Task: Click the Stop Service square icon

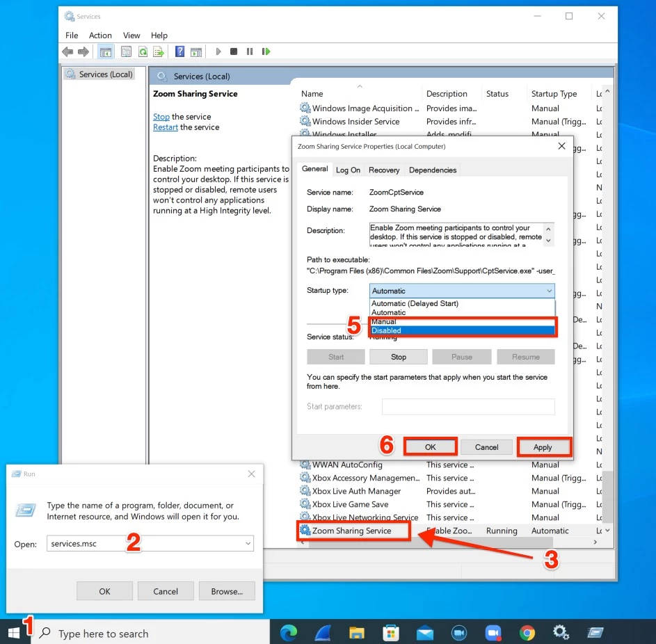Action: (x=234, y=51)
